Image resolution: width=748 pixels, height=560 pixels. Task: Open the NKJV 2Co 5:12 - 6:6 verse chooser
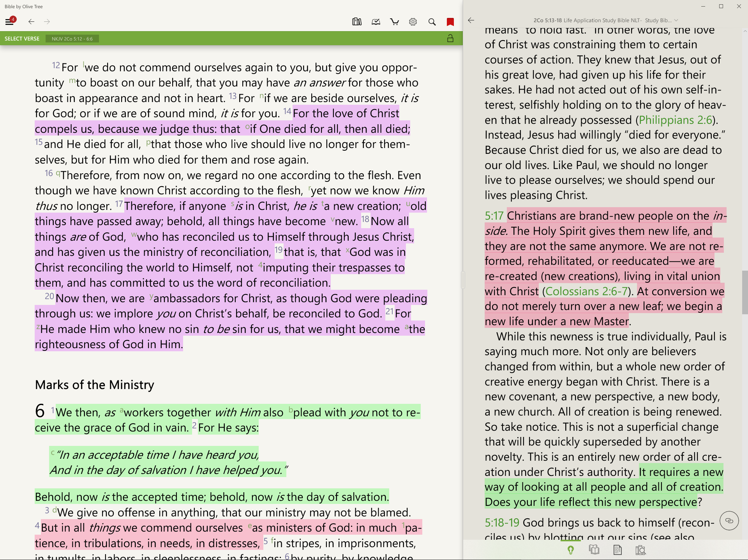[72, 39]
